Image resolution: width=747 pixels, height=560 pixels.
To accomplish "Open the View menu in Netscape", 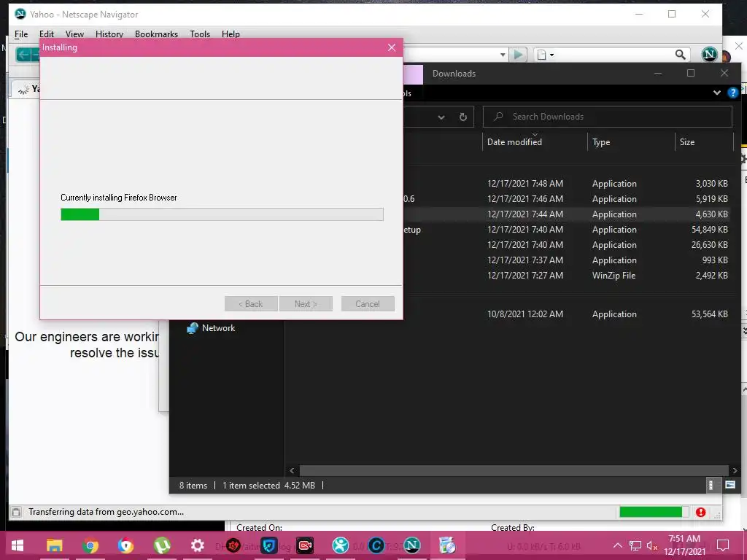I will (x=74, y=34).
